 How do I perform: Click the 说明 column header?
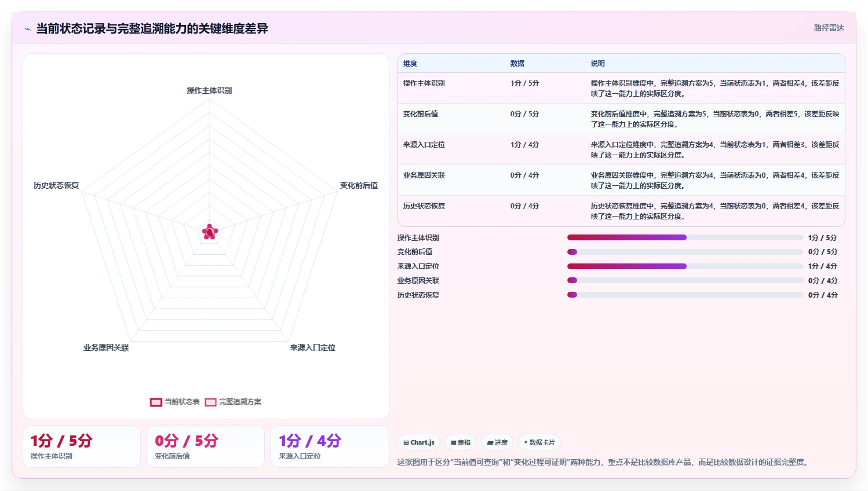(598, 64)
